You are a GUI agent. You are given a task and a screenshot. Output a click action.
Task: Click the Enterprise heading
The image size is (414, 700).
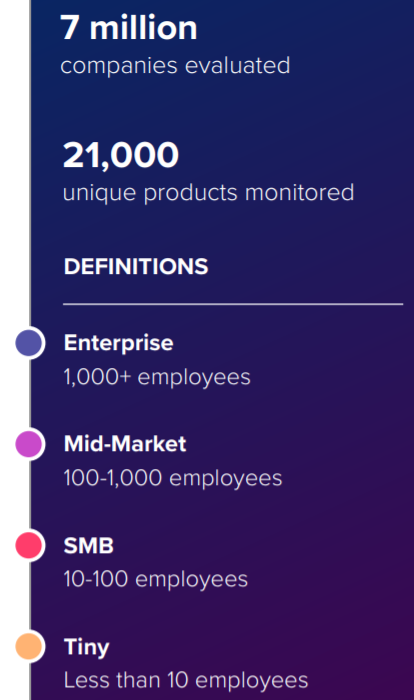(x=118, y=343)
